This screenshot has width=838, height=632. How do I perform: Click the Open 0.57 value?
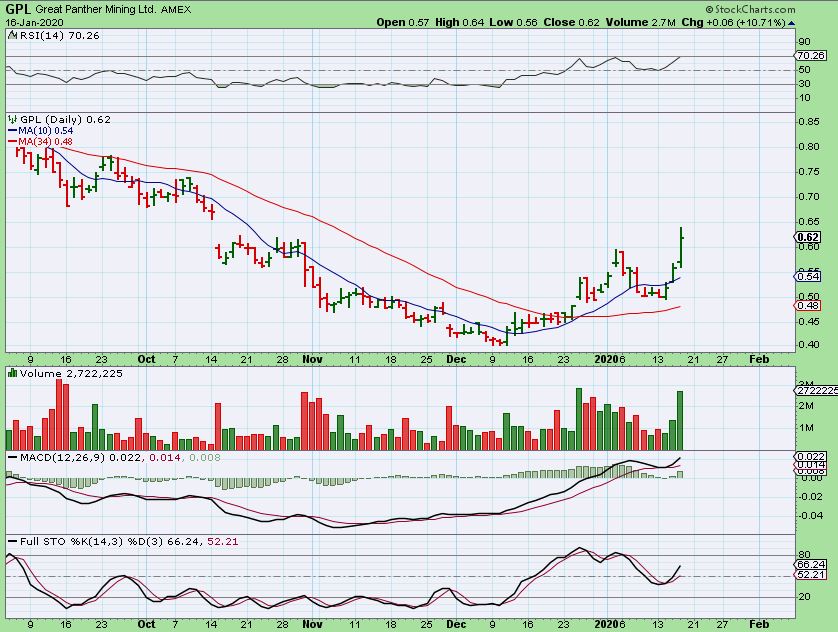point(403,22)
